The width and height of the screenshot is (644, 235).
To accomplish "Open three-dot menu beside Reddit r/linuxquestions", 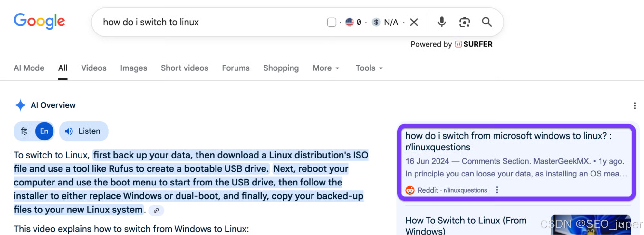I will coord(497,190).
